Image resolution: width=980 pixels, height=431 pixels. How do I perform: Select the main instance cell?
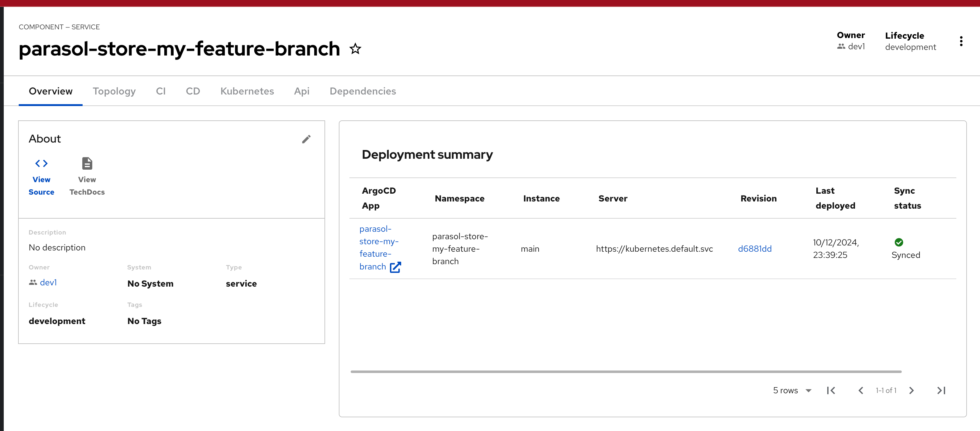coord(530,249)
